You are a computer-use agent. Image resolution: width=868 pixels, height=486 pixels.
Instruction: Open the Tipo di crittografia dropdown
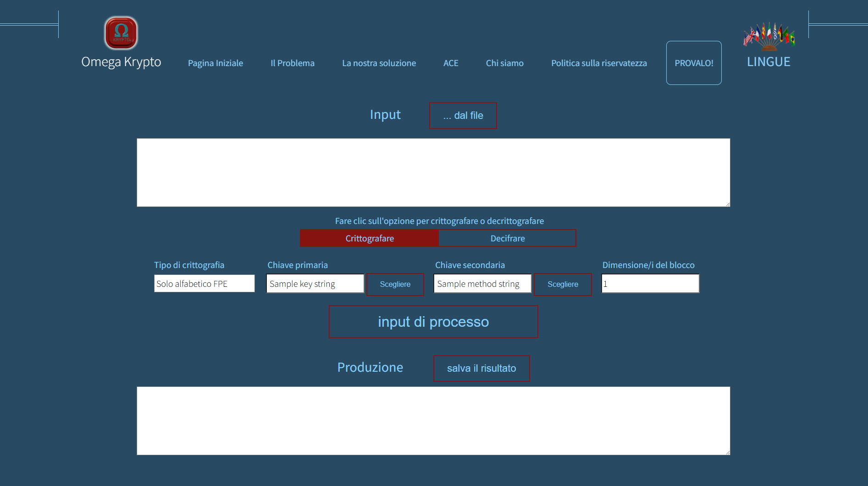pyautogui.click(x=205, y=284)
